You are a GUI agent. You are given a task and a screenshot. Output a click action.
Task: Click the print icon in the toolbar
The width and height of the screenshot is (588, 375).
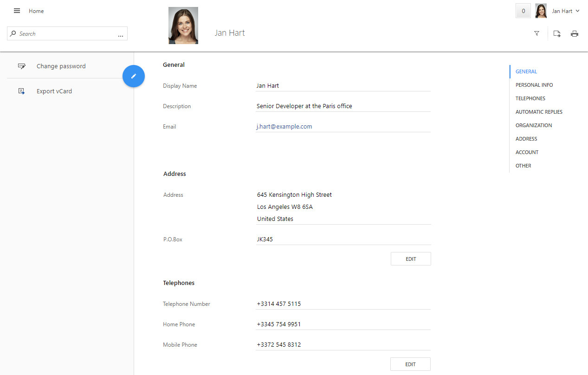[575, 33]
